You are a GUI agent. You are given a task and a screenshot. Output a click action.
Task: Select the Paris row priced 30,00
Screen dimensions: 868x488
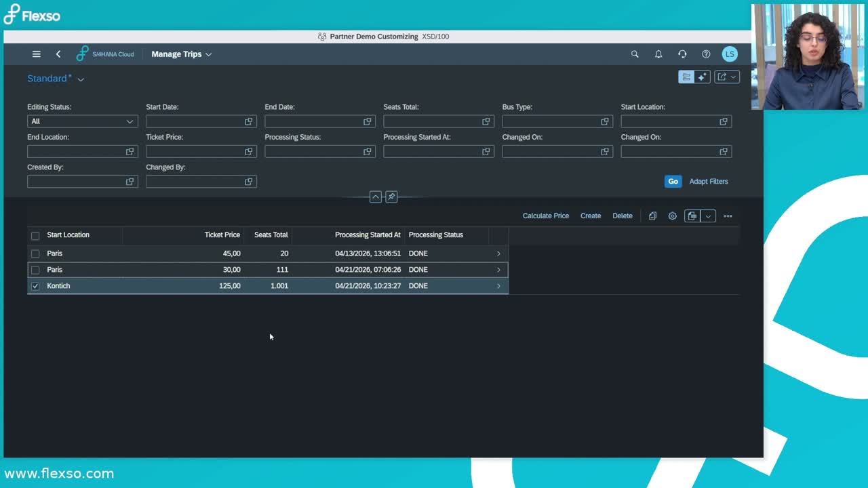point(35,270)
